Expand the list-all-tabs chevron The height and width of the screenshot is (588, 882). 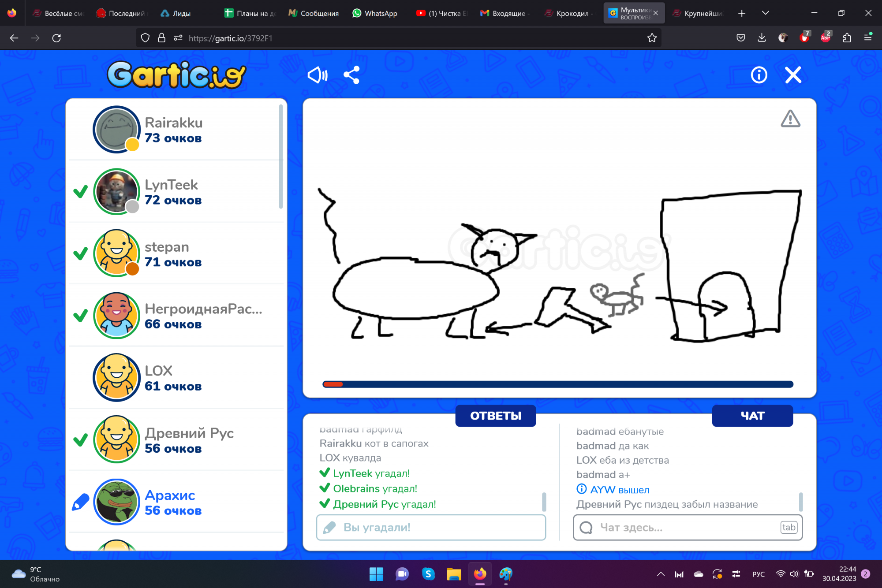[766, 13]
